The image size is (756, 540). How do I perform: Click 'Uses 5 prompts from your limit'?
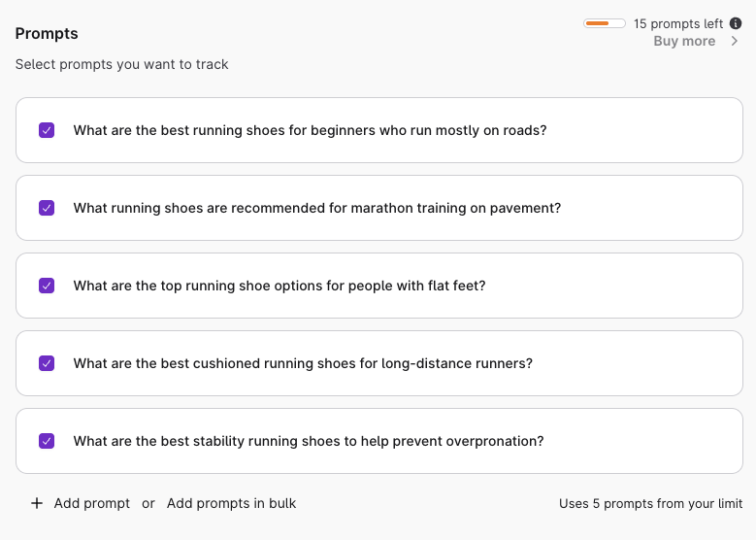coord(650,504)
